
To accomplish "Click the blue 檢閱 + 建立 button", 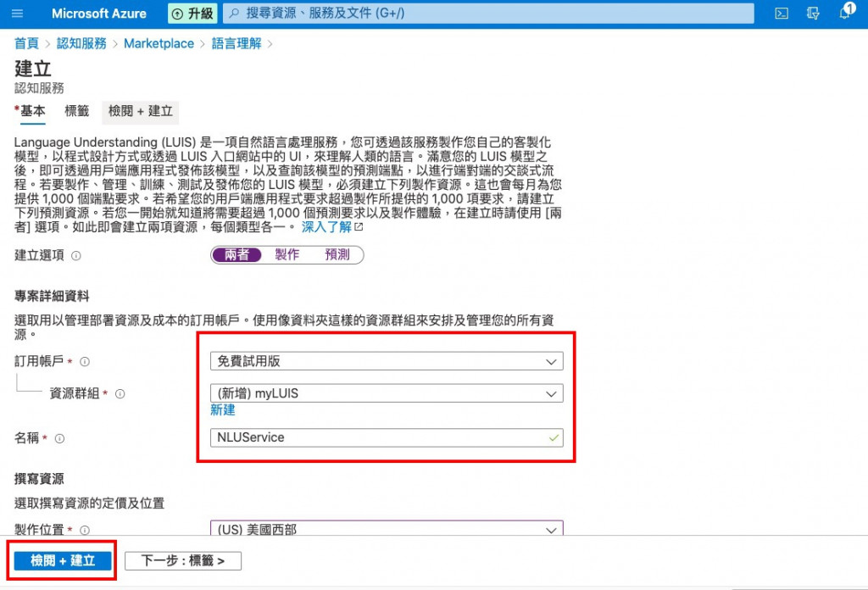I will (63, 560).
